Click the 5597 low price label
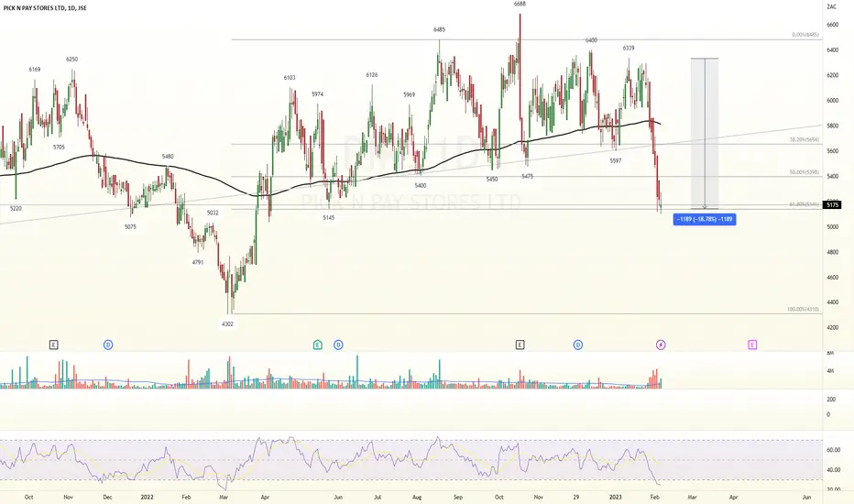The image size is (854, 504). click(x=616, y=160)
